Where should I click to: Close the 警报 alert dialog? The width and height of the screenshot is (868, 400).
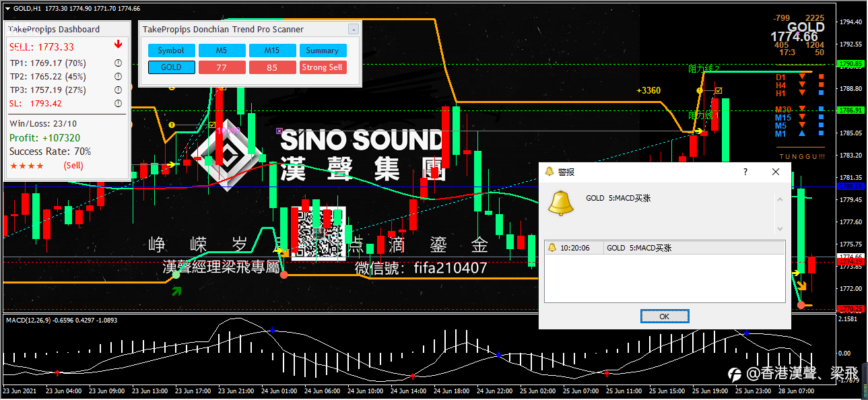(776, 172)
